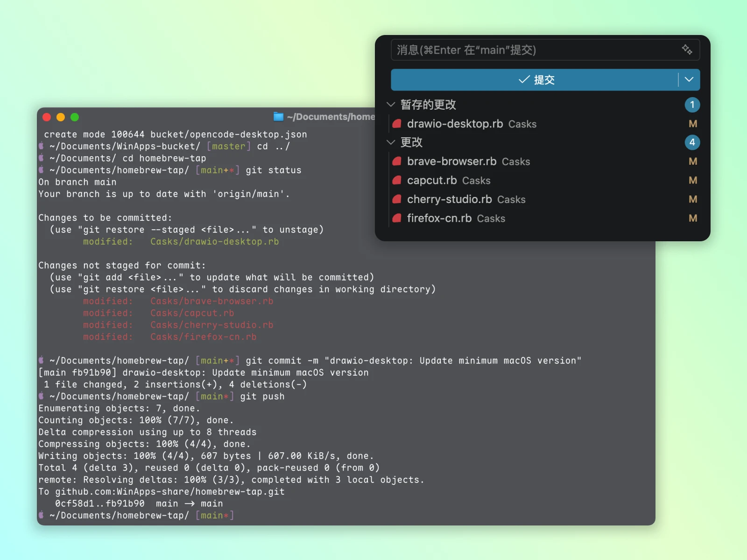Click the [master] branch prompt line
The height and width of the screenshot is (560, 747).
coord(164,147)
